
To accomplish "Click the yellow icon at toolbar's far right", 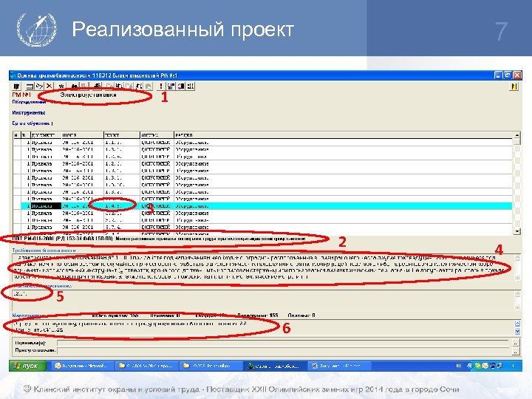I will [x=514, y=86].
